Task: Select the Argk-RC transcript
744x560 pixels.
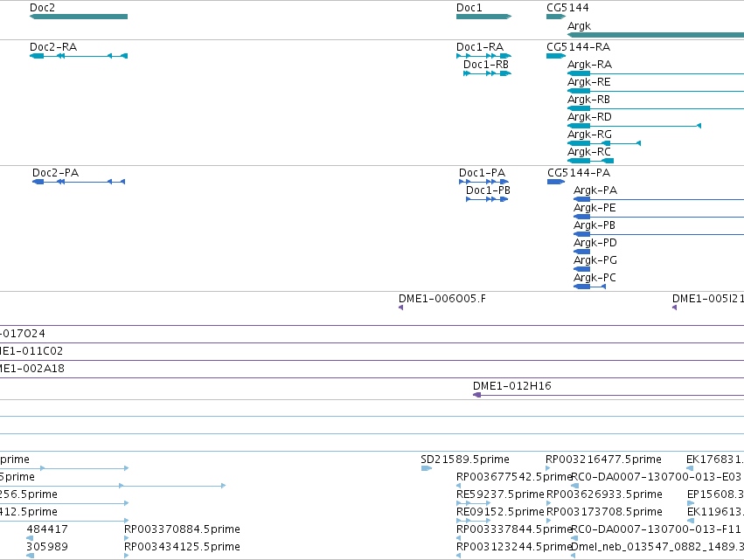Action: pyautogui.click(x=591, y=161)
